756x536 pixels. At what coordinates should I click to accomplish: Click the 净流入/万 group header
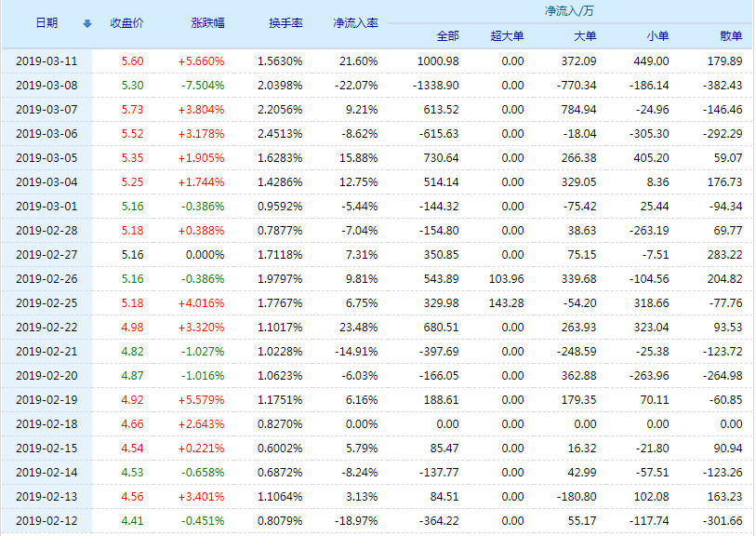click(569, 11)
